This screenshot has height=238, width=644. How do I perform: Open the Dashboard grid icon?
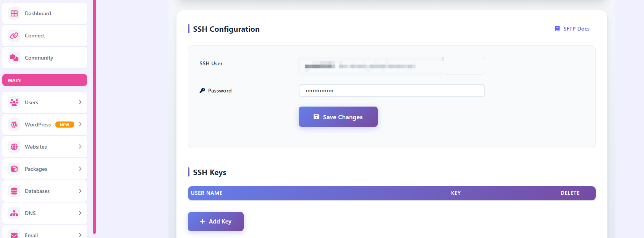(x=14, y=13)
